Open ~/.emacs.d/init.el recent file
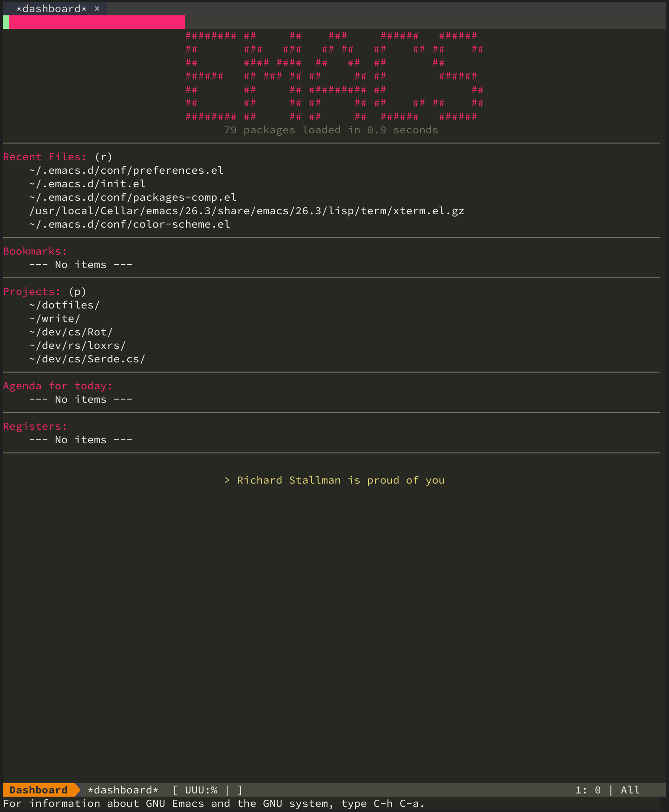Viewport: 669px width, 812px height. 87,184
